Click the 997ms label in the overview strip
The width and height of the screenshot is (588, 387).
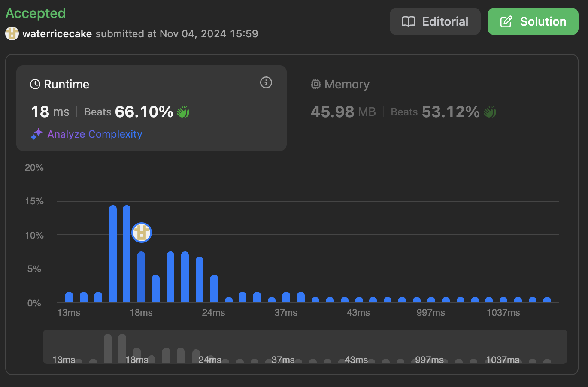click(429, 360)
